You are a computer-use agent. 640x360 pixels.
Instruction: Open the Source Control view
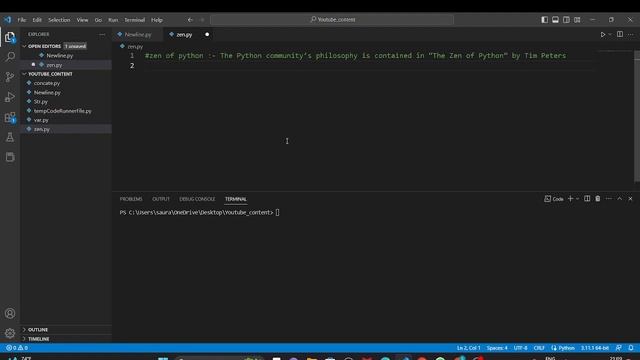[x=10, y=77]
